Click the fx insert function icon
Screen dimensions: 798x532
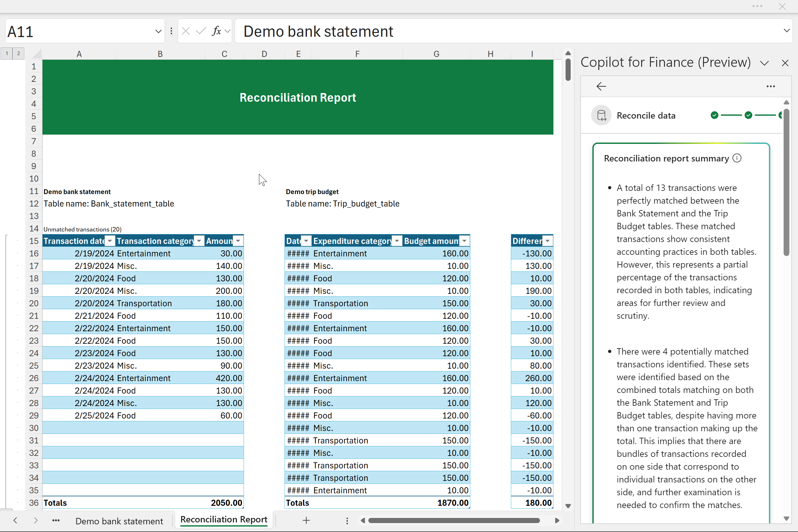216,31
